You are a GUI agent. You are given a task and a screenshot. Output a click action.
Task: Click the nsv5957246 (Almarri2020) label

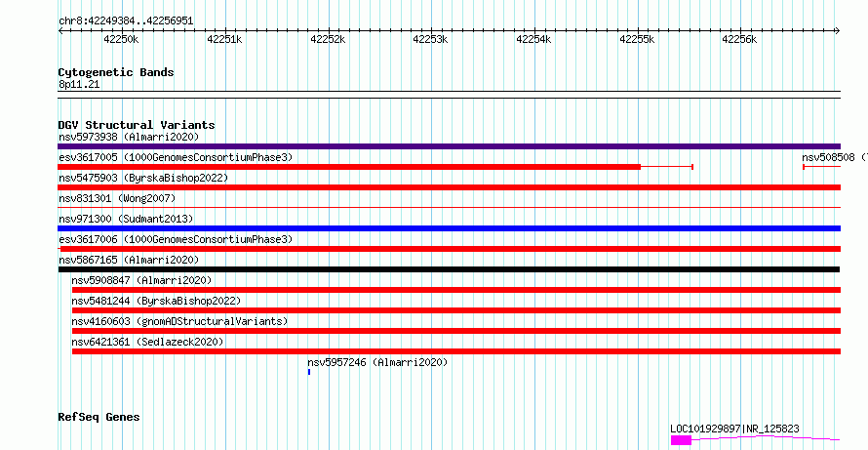pyautogui.click(x=377, y=362)
